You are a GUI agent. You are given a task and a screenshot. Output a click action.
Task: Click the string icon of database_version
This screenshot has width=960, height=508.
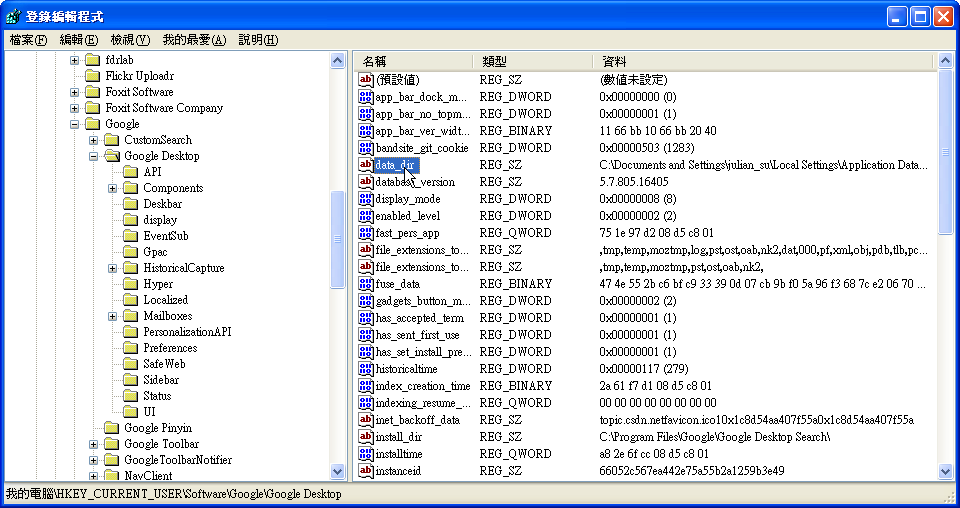coord(366,182)
